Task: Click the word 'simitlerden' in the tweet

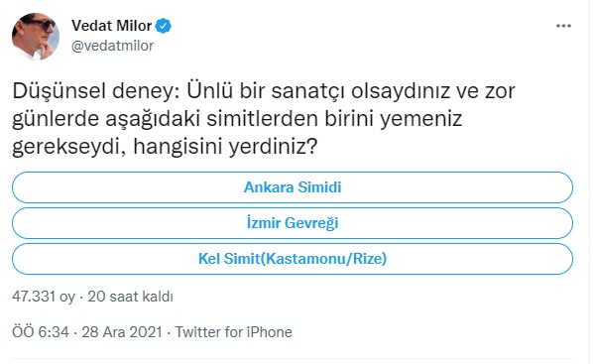Action: tap(263, 119)
